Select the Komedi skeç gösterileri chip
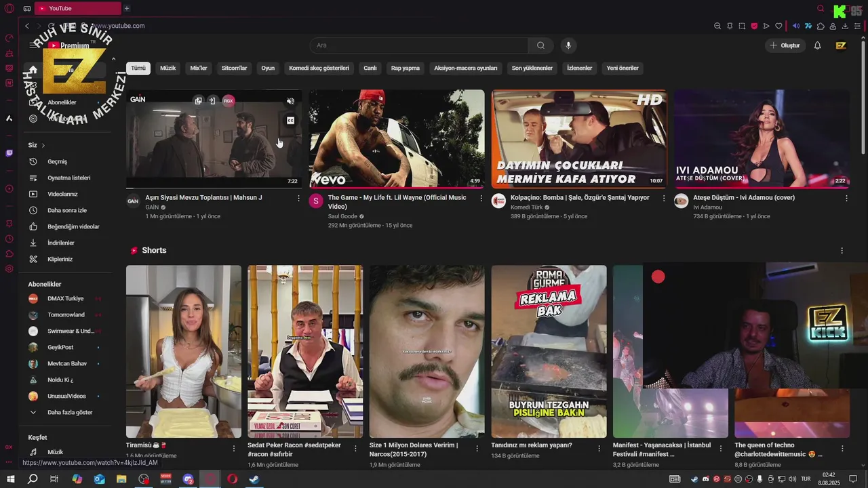This screenshot has height=488, width=868. click(x=319, y=68)
